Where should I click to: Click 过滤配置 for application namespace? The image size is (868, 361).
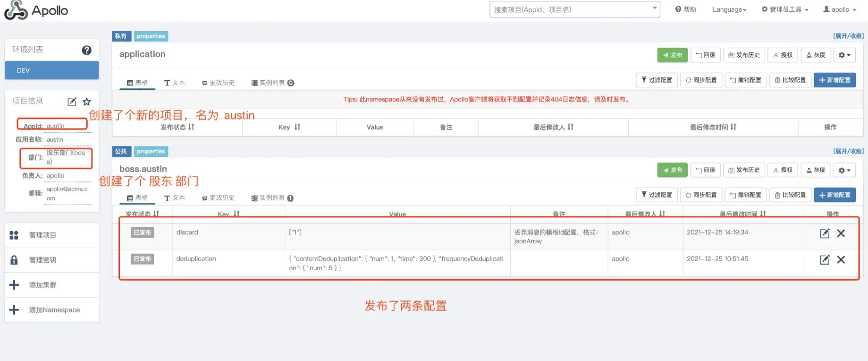click(x=657, y=80)
